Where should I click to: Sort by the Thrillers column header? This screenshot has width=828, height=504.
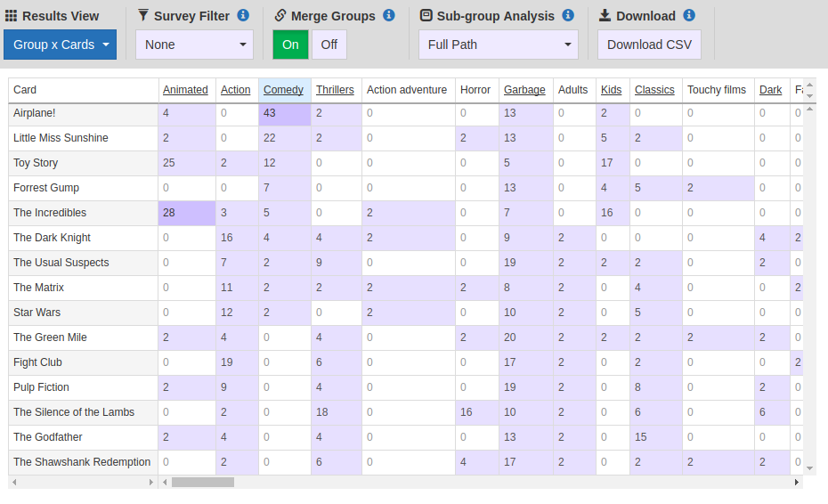point(335,90)
